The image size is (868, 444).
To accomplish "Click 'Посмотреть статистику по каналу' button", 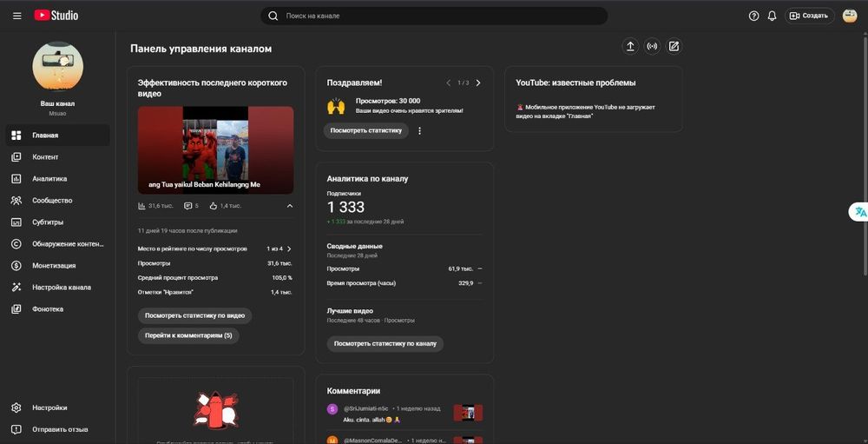I will point(385,344).
